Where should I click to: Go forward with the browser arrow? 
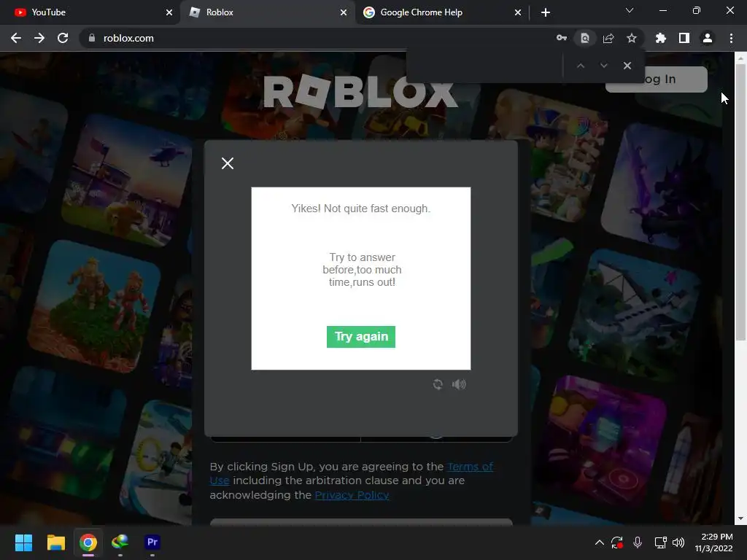point(39,38)
